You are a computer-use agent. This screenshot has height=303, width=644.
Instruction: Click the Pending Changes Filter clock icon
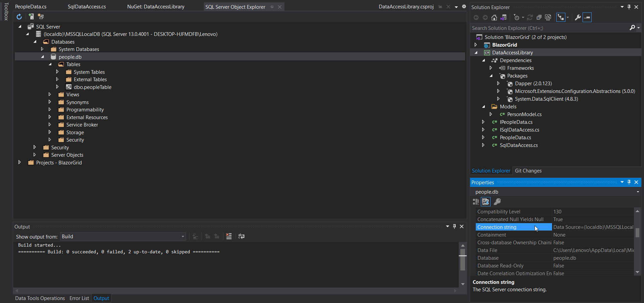coord(517,17)
